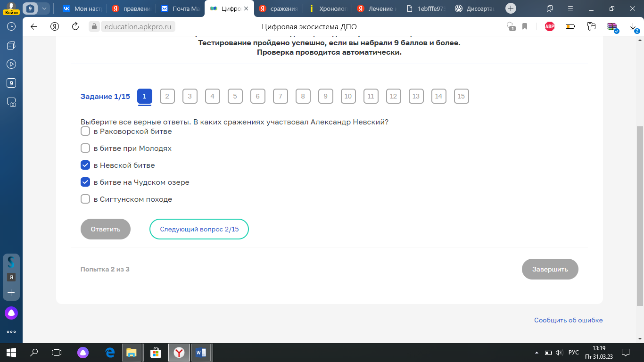Jump to question 15

(x=461, y=96)
